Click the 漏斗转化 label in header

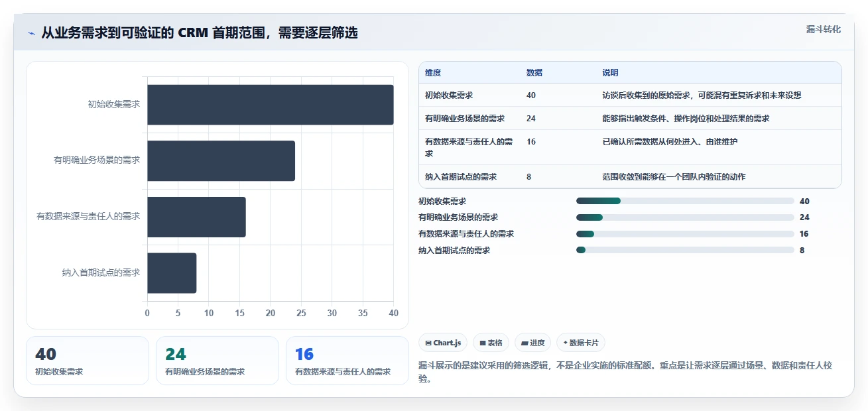click(824, 29)
